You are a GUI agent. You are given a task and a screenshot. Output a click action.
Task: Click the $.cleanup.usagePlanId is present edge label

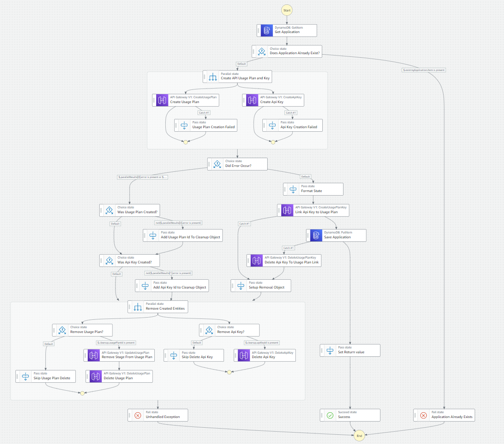pyautogui.click(x=116, y=343)
